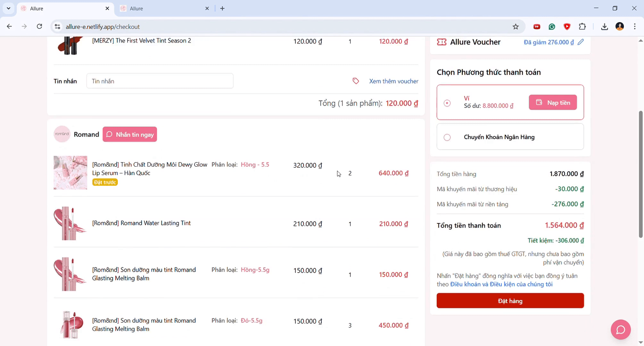
Task: Bookmark this page with the star icon
Action: pos(516,27)
